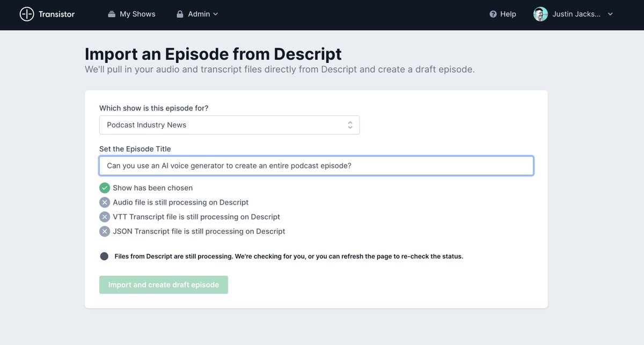Click the Justin Jackson username text
The width and height of the screenshot is (644, 345).
(x=576, y=15)
